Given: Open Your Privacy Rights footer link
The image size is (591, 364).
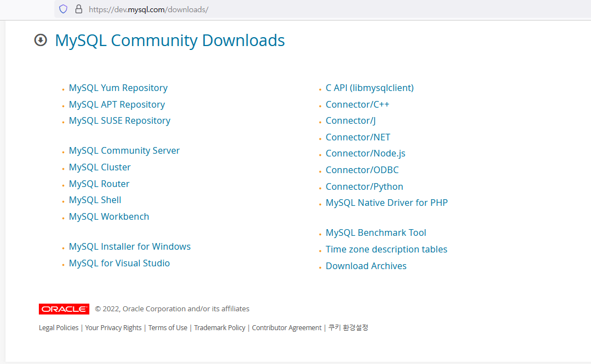Looking at the screenshot, I should [x=113, y=328].
